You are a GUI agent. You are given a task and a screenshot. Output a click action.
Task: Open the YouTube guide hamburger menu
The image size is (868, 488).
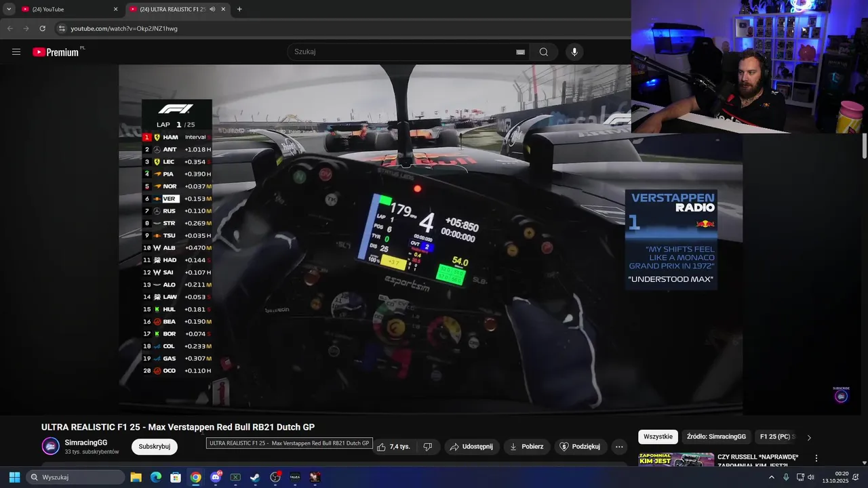click(x=16, y=52)
